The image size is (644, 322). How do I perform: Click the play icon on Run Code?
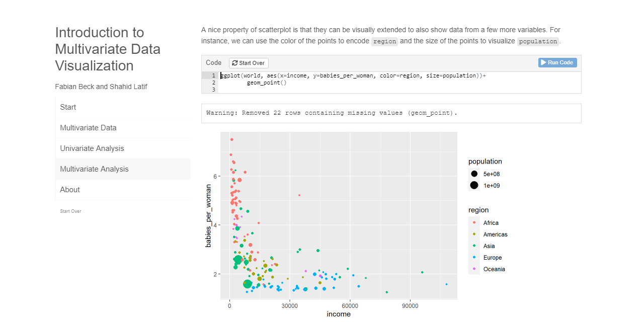[x=543, y=62]
